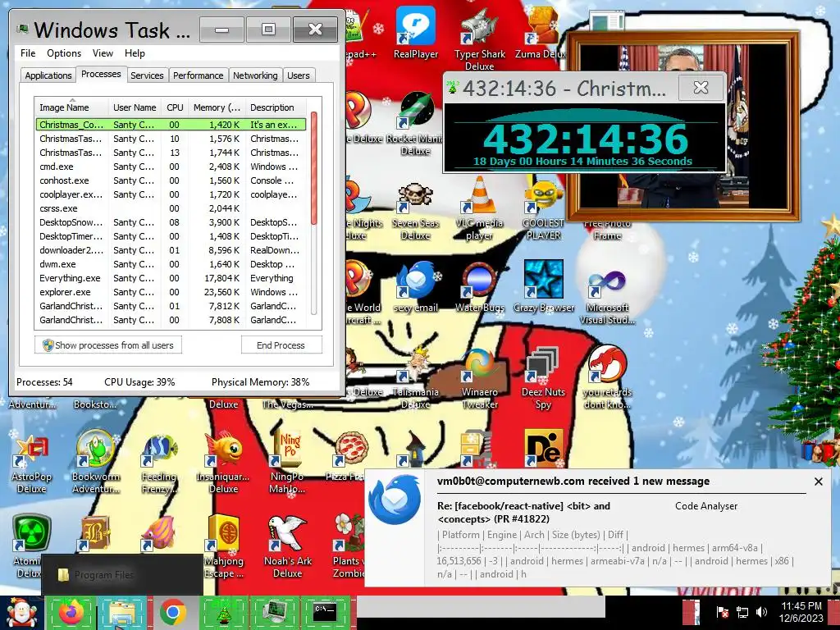Launch Mahjong Escape desktop icon
This screenshot has height=630, width=840.
click(x=224, y=546)
